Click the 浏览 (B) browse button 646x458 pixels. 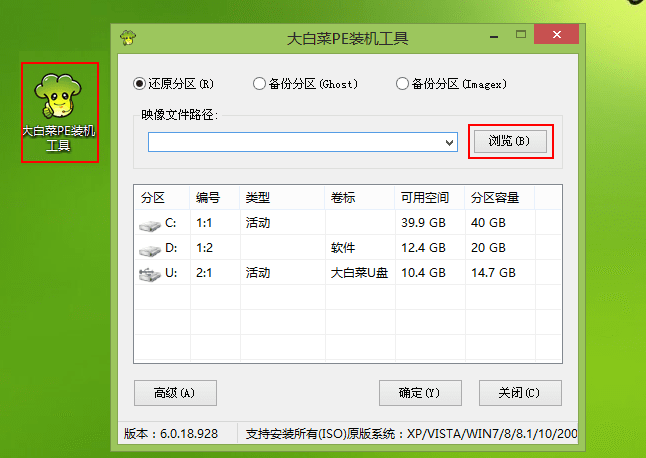(510, 141)
